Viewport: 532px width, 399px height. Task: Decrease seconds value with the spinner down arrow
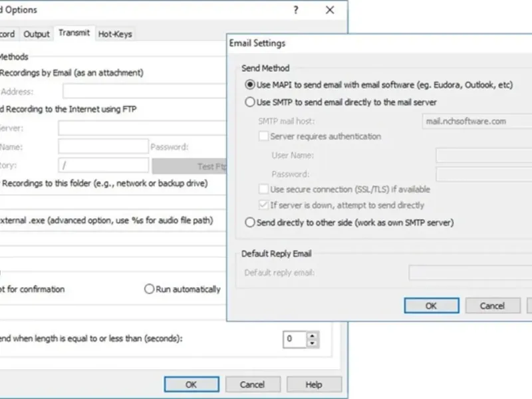click(x=313, y=344)
